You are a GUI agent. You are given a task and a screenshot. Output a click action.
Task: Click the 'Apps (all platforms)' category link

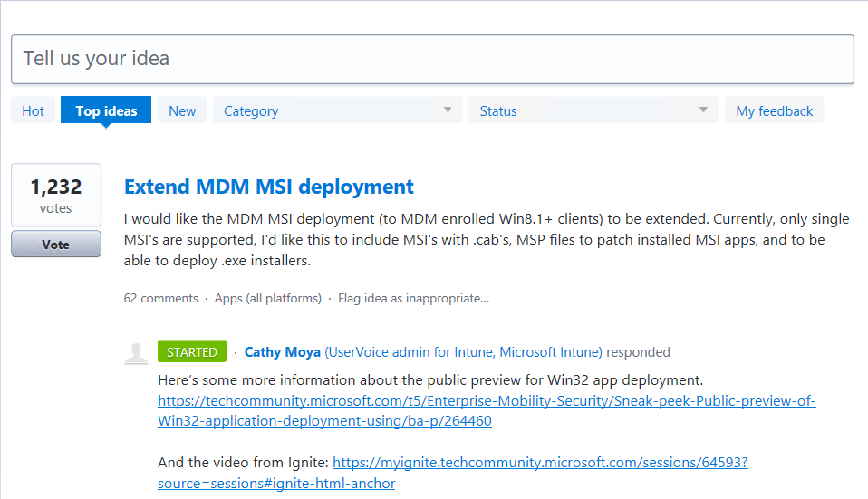click(267, 298)
